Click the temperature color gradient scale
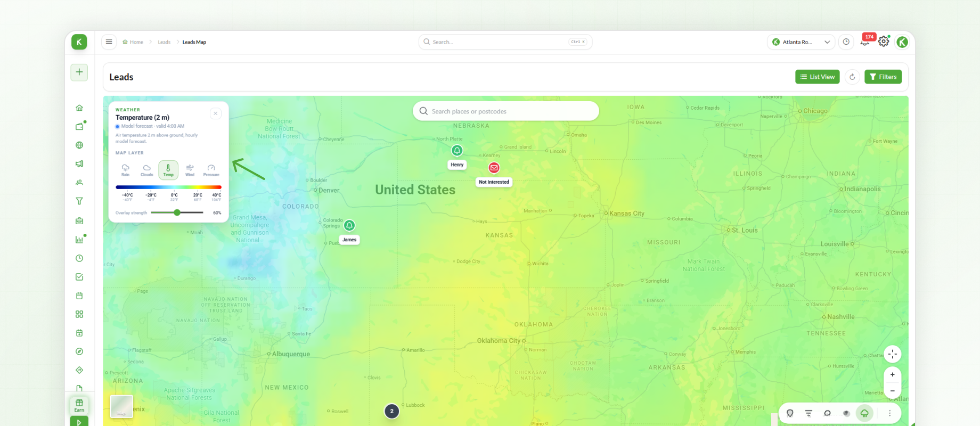 pos(168,187)
